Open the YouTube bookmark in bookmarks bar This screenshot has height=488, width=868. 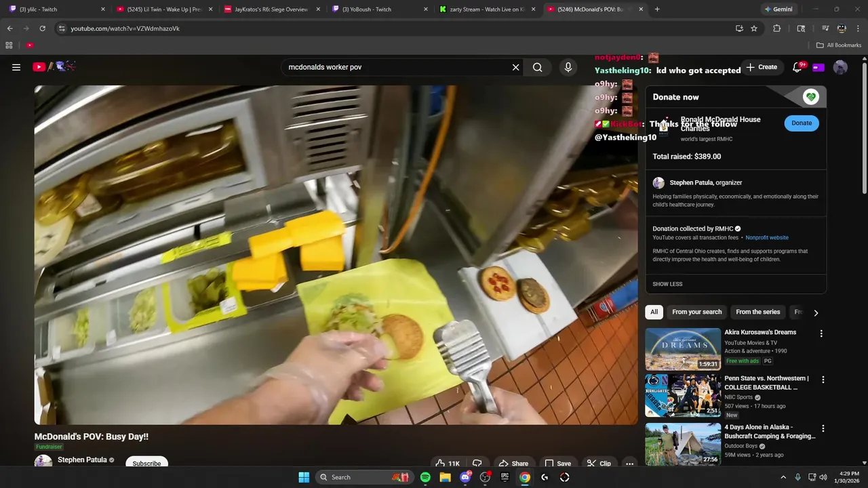pyautogui.click(x=30, y=45)
